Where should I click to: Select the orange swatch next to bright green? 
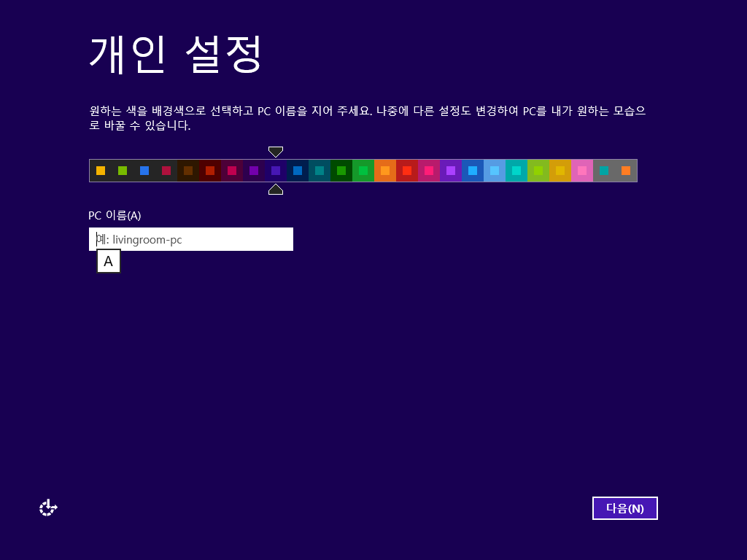(385, 171)
